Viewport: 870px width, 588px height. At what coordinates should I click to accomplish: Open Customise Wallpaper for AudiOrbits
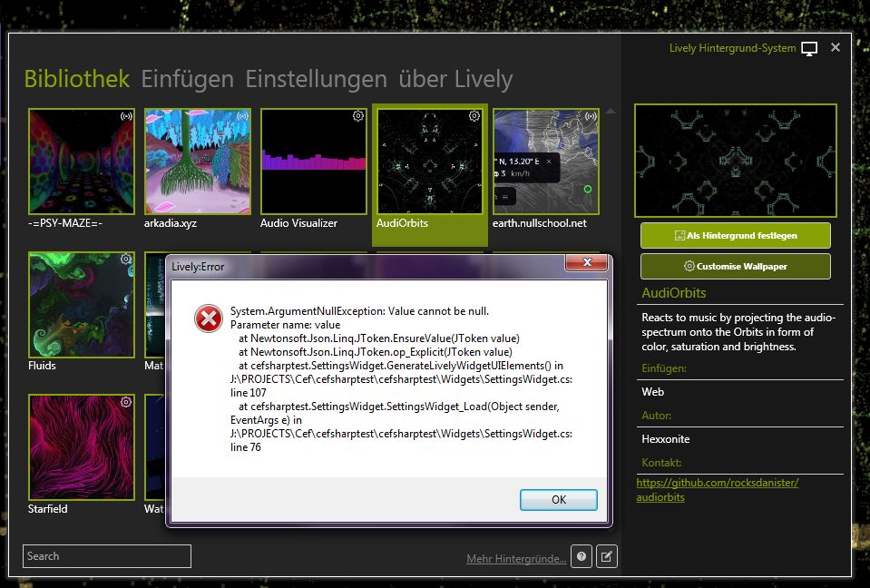[735, 267]
